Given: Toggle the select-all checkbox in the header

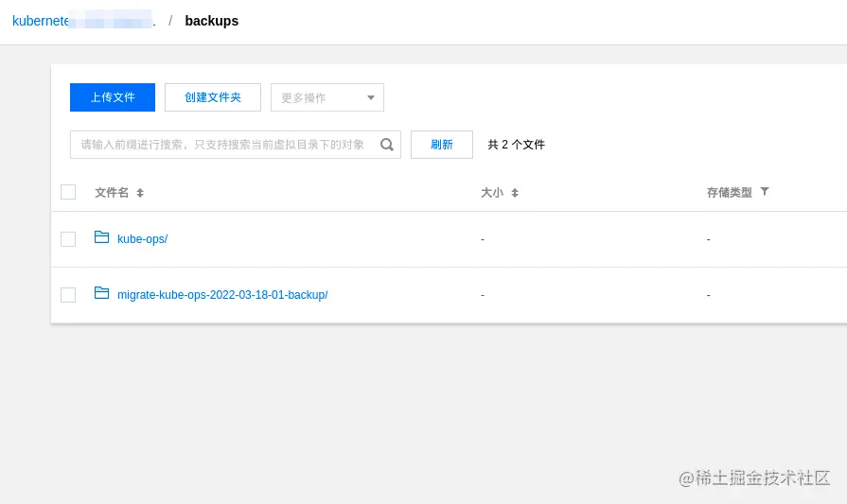Looking at the screenshot, I should tap(68, 192).
